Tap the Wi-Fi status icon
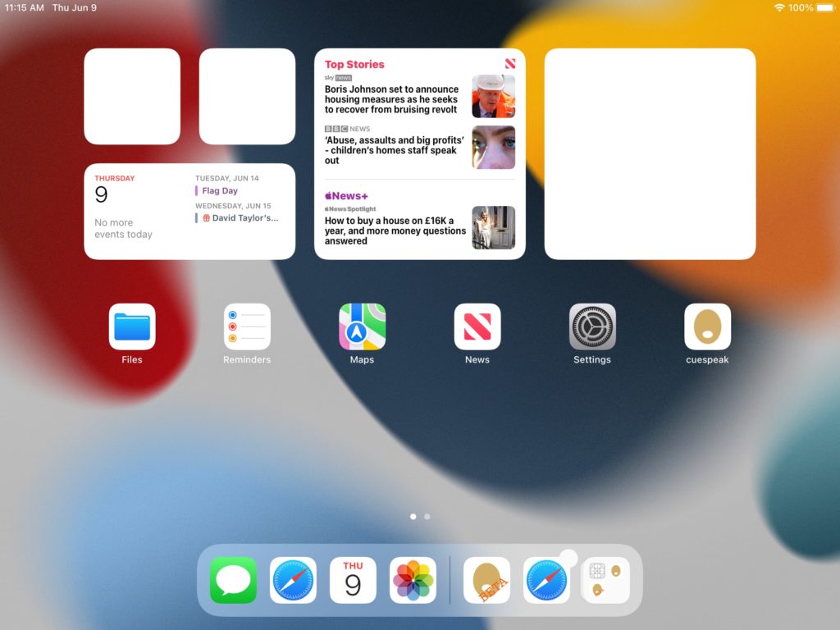The width and height of the screenshot is (840, 630). (779, 7)
